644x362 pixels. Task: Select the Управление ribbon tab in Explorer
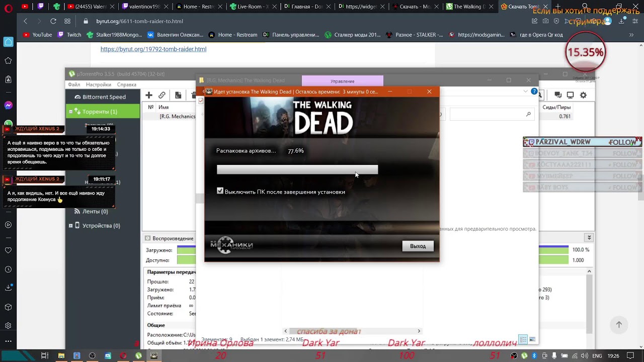pyautogui.click(x=343, y=81)
